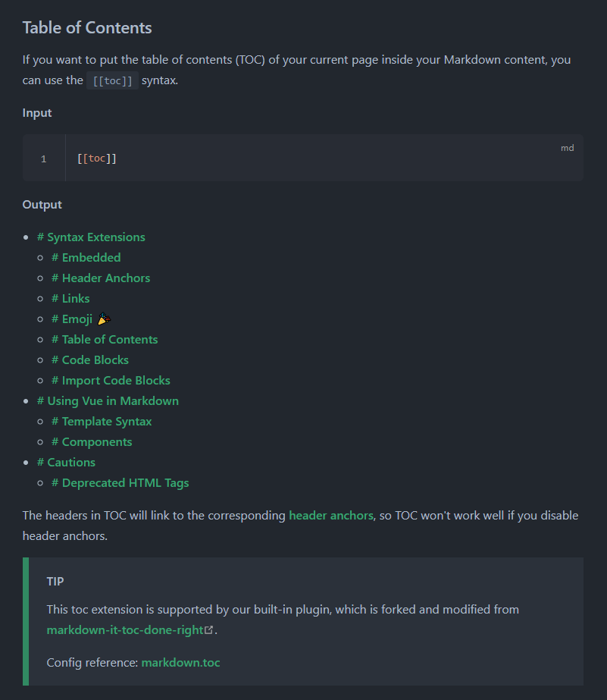Jump to the Links section
The image size is (607, 700).
(x=70, y=299)
